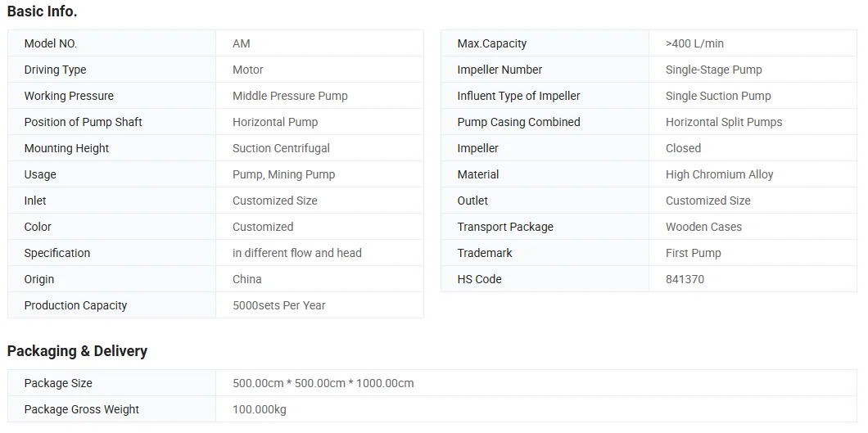Click the 5000sets Per Year value
The image size is (868, 433).
coord(278,305)
